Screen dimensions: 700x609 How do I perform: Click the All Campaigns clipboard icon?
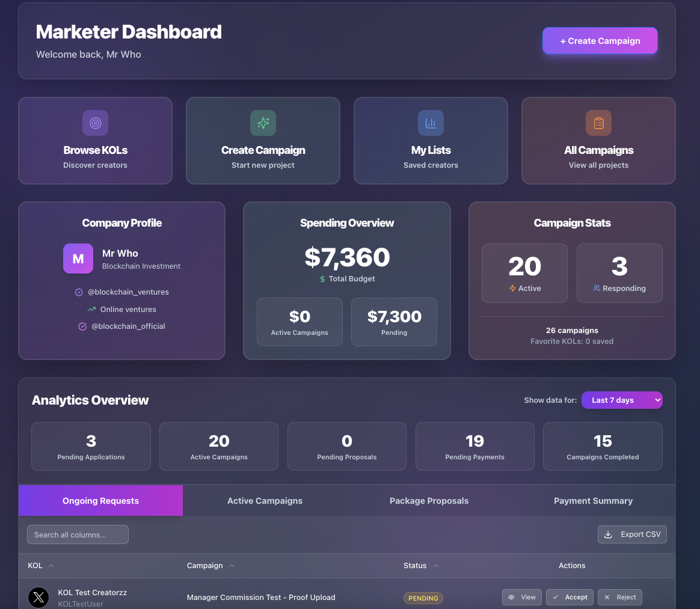tap(598, 123)
